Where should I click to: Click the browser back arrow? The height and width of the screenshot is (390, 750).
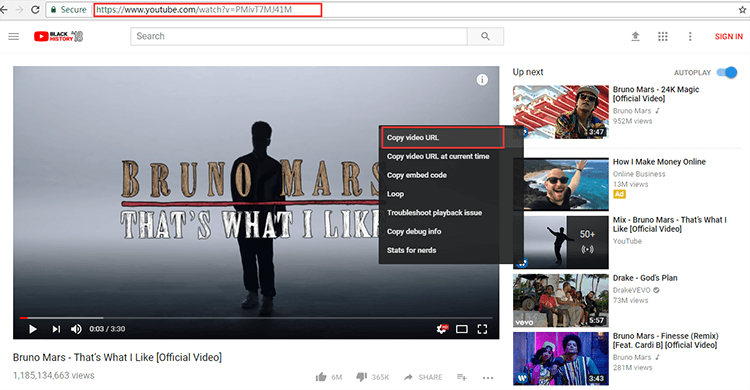pyautogui.click(x=3, y=10)
